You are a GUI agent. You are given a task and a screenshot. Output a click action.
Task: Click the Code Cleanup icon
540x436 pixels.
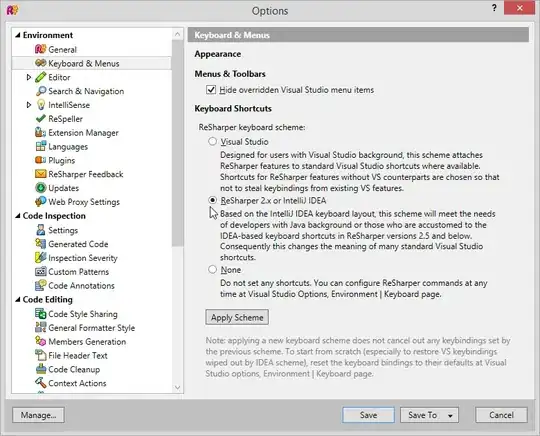point(41,369)
